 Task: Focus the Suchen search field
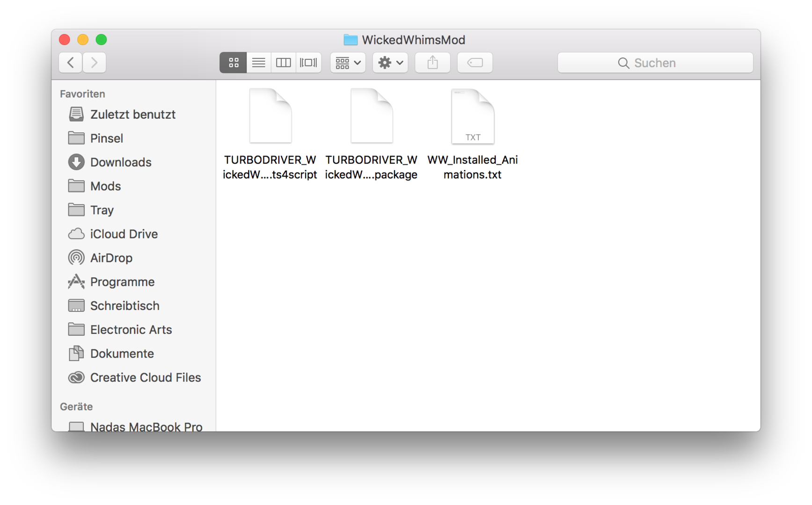tap(655, 63)
